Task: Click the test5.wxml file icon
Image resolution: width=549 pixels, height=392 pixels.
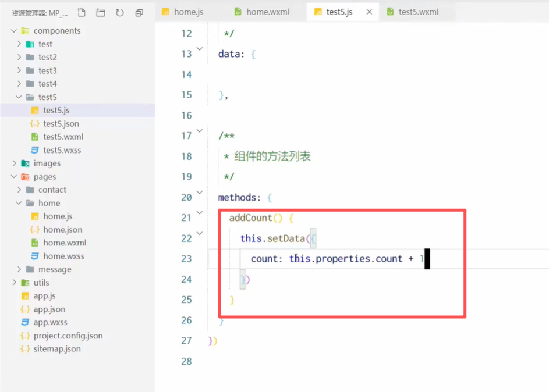Action: (x=35, y=137)
